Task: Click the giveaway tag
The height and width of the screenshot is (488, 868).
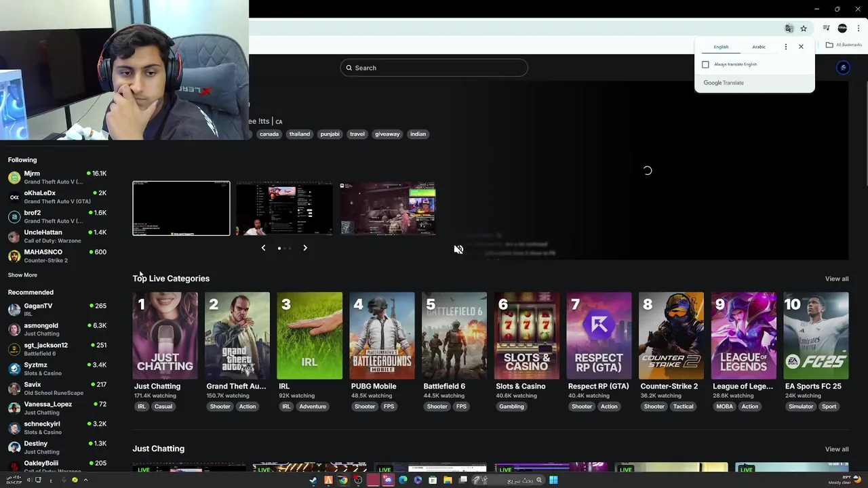Action: tap(387, 134)
